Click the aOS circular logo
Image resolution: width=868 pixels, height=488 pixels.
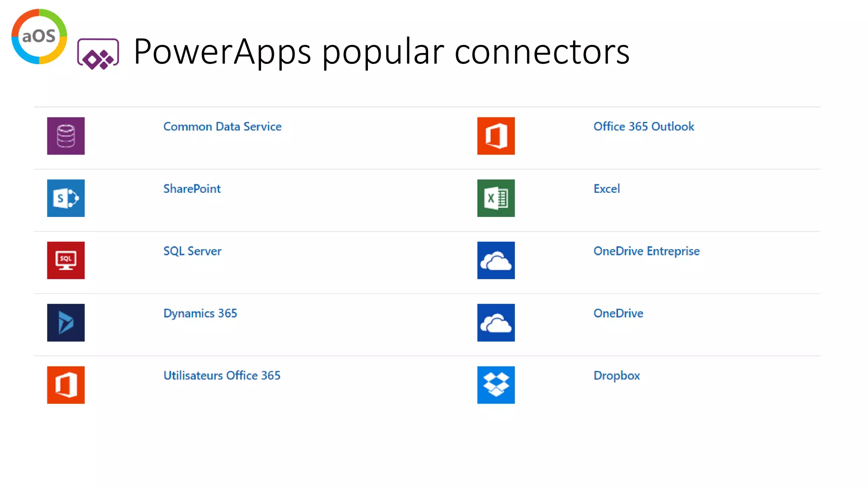tap(39, 36)
